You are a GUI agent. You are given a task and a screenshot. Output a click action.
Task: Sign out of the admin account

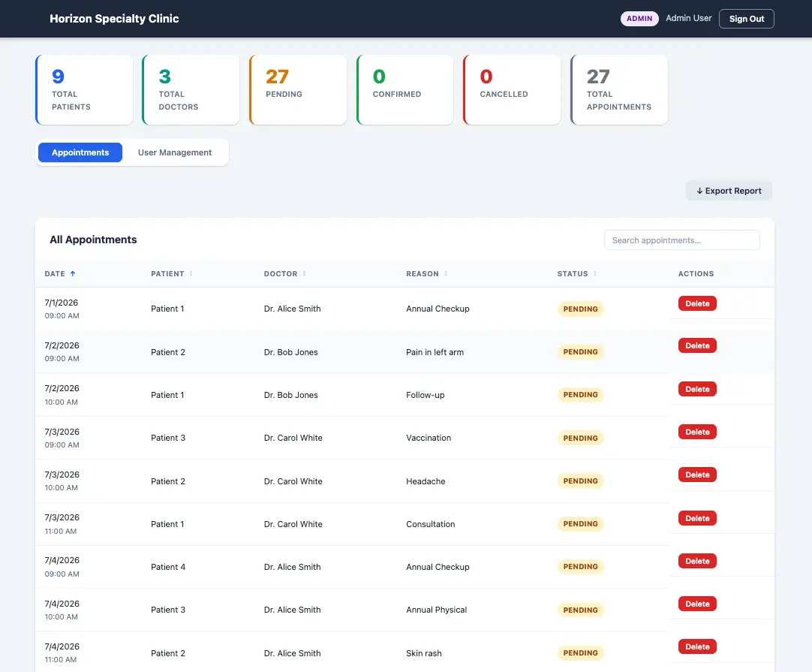coord(746,19)
